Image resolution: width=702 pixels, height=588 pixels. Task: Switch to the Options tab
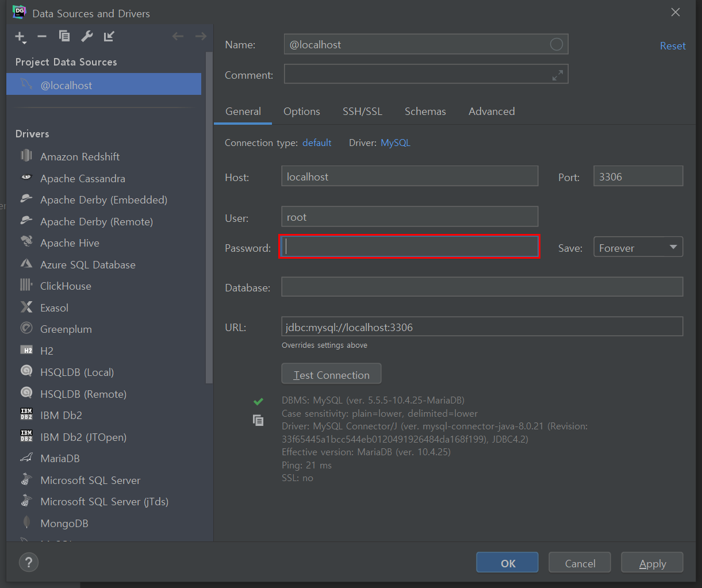click(302, 112)
